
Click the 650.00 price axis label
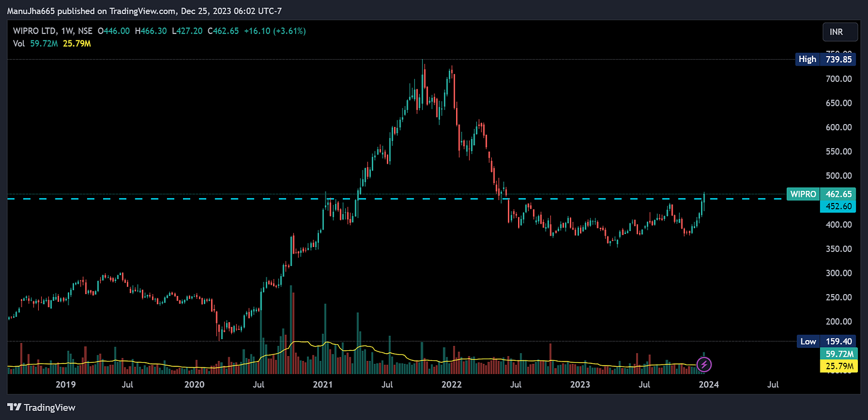(838, 103)
